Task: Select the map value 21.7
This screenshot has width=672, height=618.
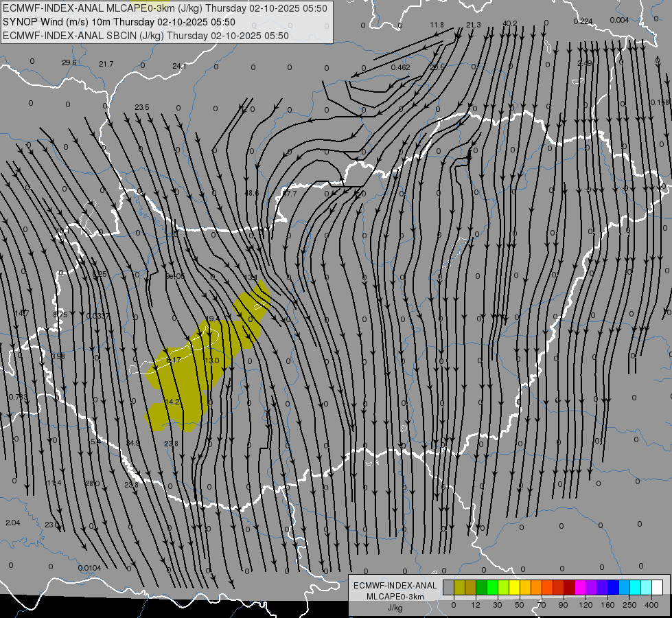Action: (x=106, y=64)
